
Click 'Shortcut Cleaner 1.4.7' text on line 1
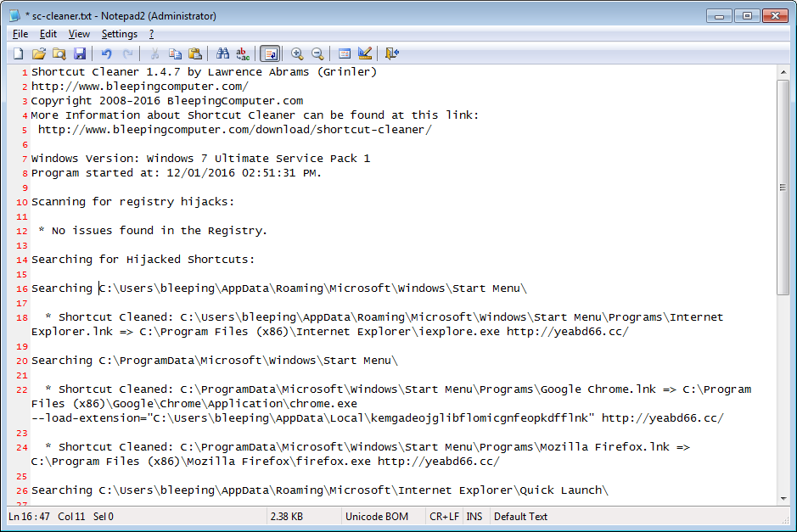point(106,72)
